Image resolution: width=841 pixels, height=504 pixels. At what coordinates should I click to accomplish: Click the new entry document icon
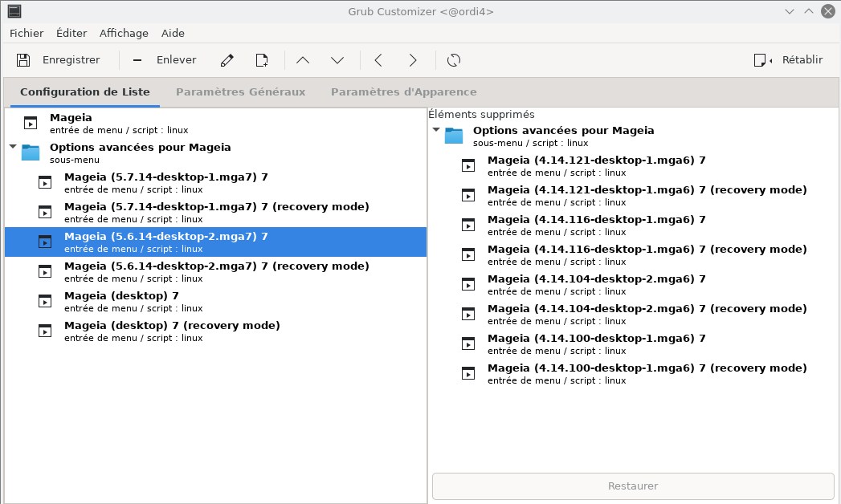(262, 60)
